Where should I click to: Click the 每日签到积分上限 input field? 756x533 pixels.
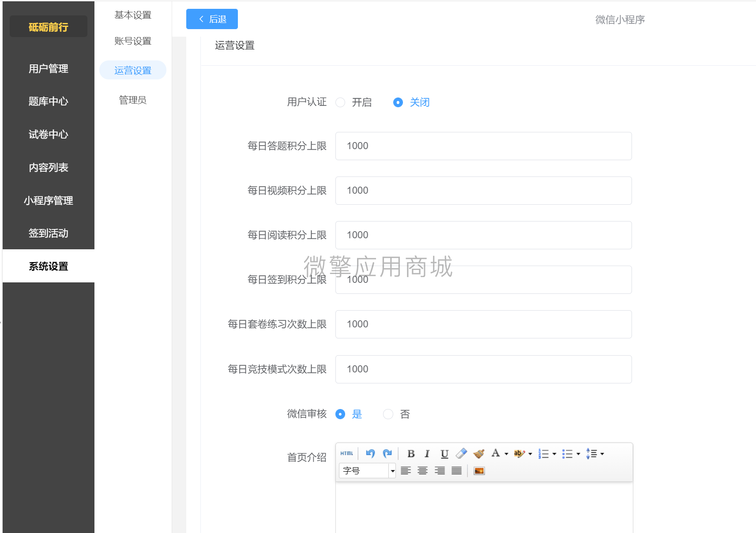coord(484,280)
